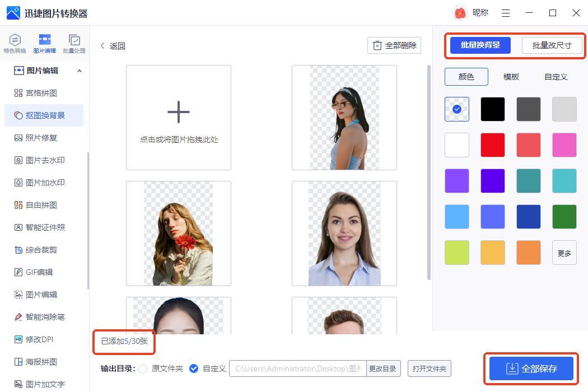
Task: Collapse the 图片编辑 sidebar section
Action: (x=79, y=71)
